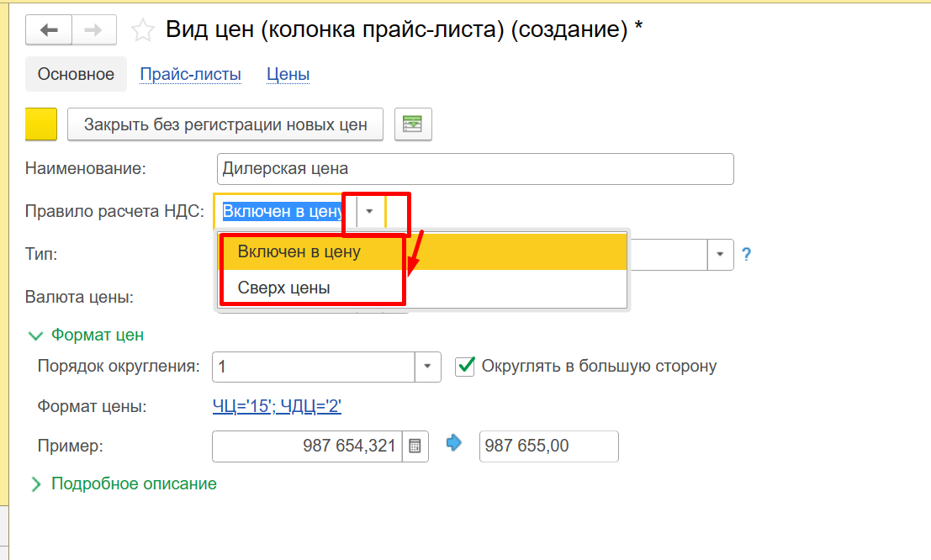Screen dimensions: 931x560
Task: Open the 'Правило расчета НДС' dropdown arrow
Action: 370,212
